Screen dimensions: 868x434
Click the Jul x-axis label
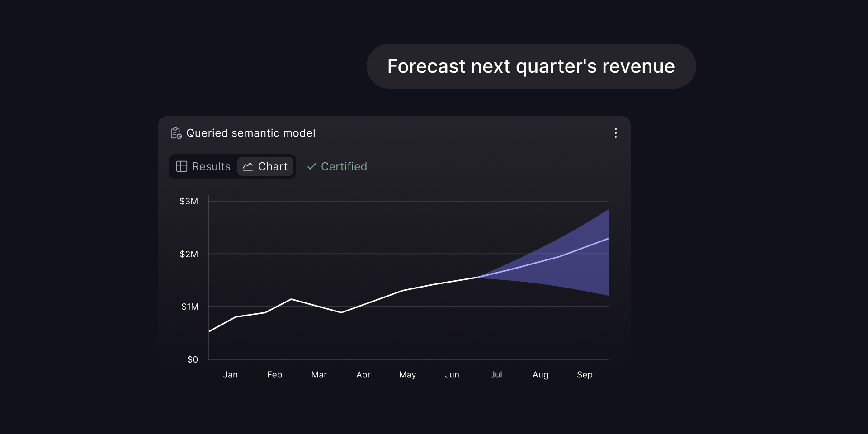[496, 374]
